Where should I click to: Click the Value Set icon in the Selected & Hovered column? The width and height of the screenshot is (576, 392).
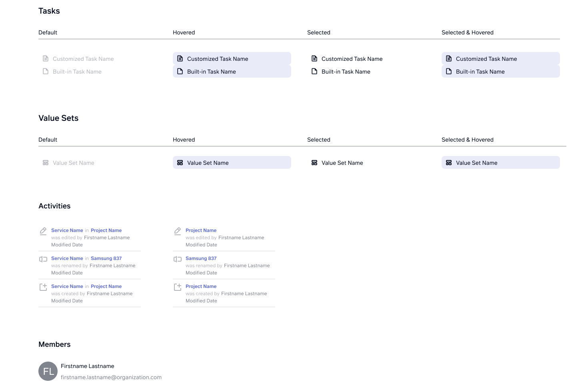[x=449, y=163]
